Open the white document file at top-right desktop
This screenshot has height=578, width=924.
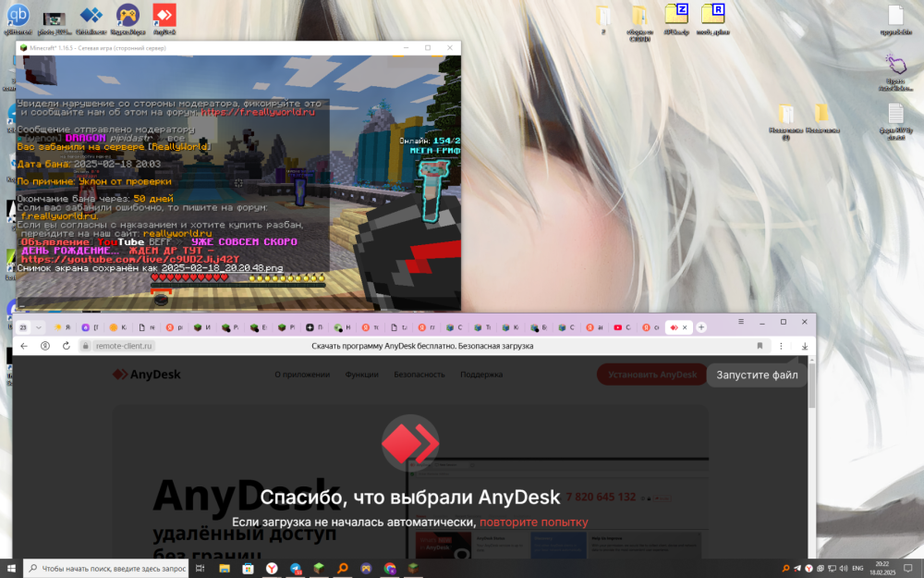pyautogui.click(x=895, y=18)
